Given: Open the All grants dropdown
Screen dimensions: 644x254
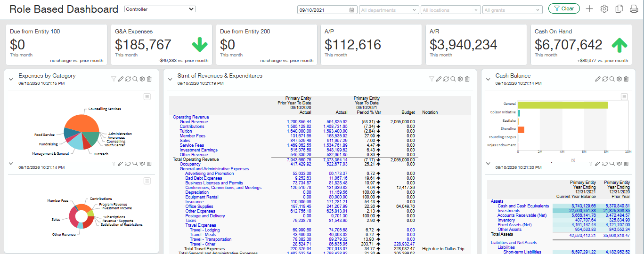Looking at the screenshot, I should click(512, 9).
